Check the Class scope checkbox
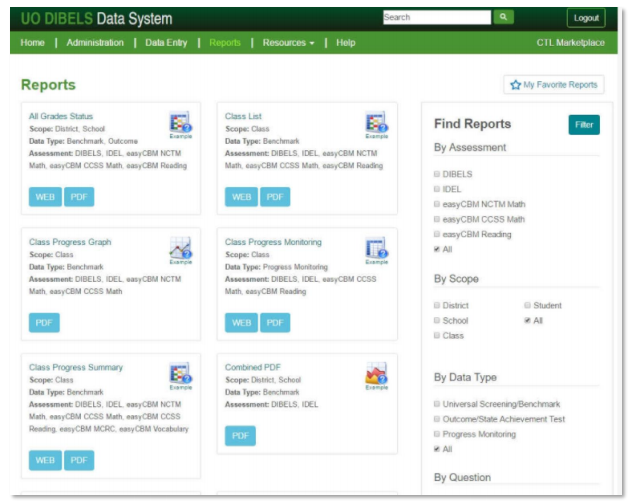This screenshot has width=634, height=504. click(x=437, y=335)
